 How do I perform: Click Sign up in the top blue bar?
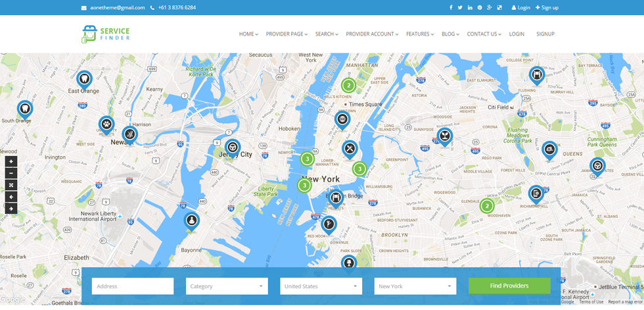(x=547, y=7)
